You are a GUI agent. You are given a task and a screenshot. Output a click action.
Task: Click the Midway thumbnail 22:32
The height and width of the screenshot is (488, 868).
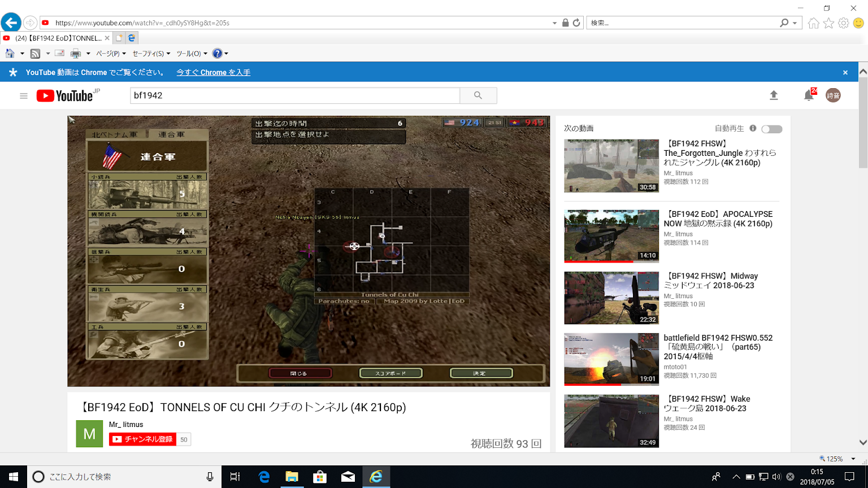pos(611,298)
